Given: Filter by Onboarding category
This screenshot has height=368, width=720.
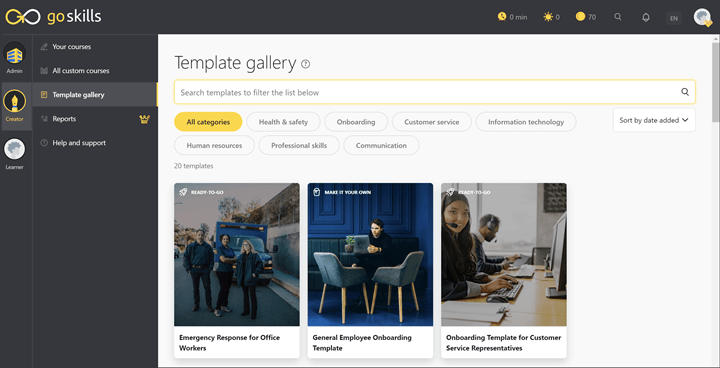Looking at the screenshot, I should tap(356, 122).
